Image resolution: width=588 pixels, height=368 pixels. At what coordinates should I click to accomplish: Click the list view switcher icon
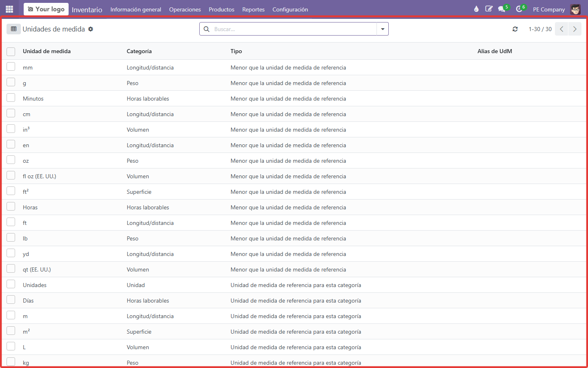point(13,29)
